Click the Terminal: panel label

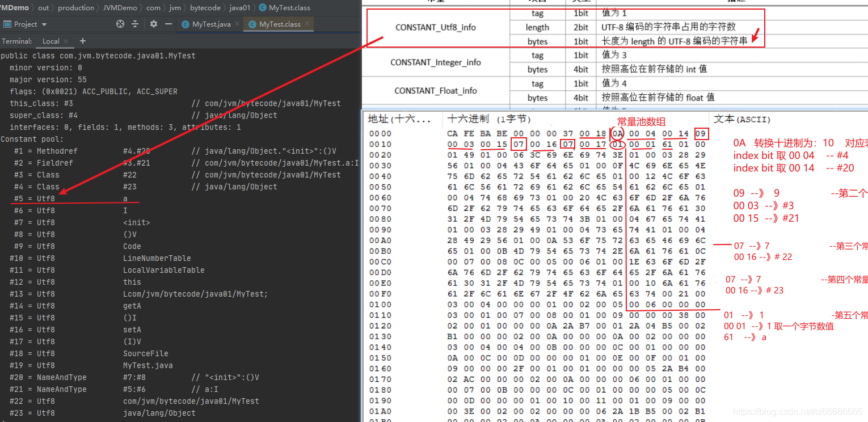16,41
